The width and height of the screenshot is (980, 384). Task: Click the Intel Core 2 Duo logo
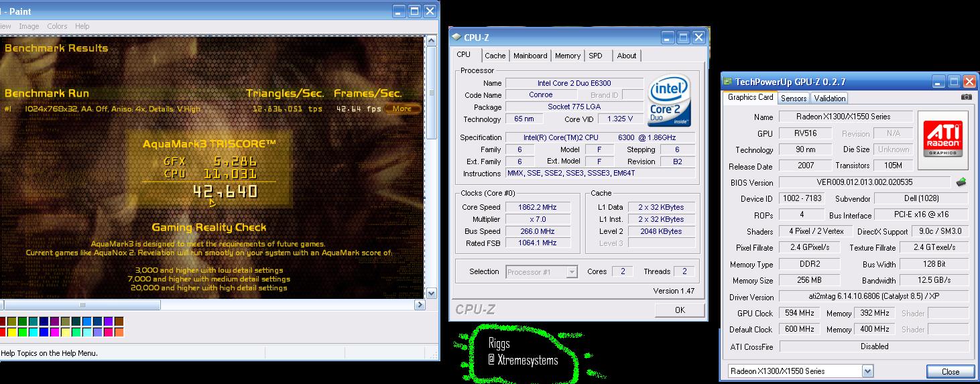670,102
